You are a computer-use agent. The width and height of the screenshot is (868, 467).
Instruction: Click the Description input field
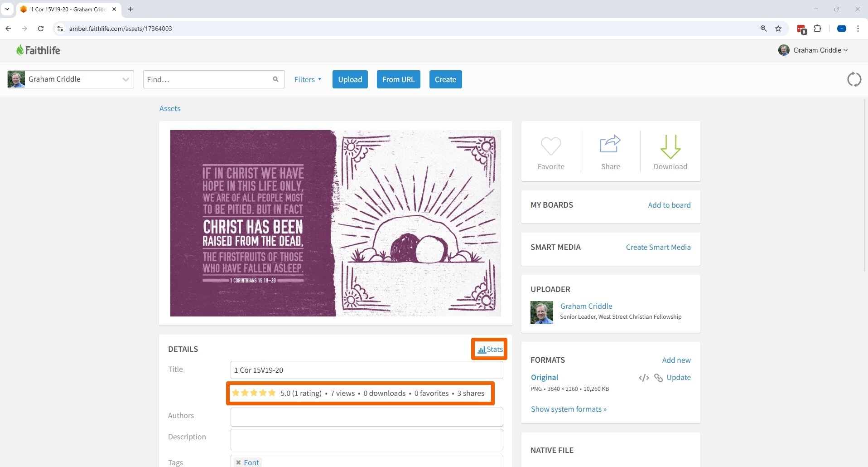point(367,439)
